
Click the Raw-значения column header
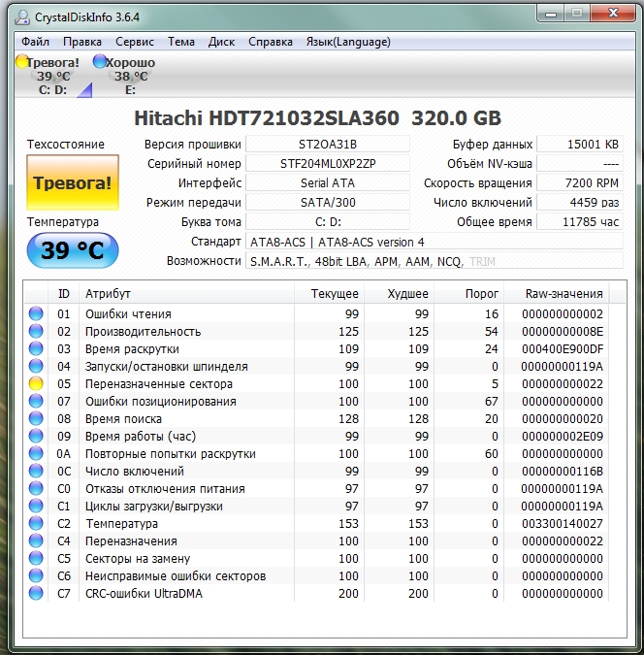557,294
